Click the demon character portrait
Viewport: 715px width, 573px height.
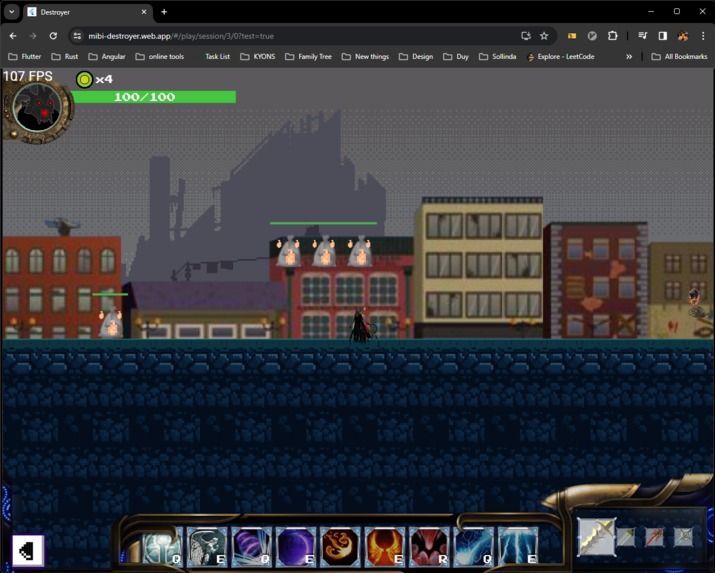(37, 109)
